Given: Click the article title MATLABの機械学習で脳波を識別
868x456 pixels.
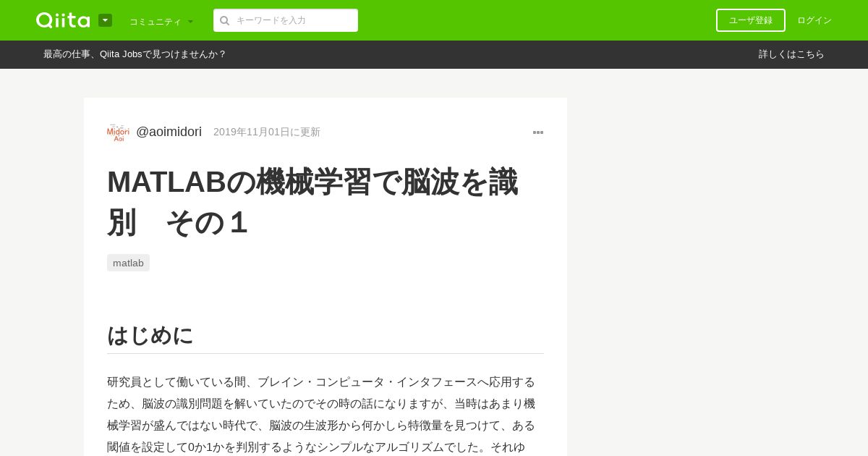Looking at the screenshot, I should [312, 202].
